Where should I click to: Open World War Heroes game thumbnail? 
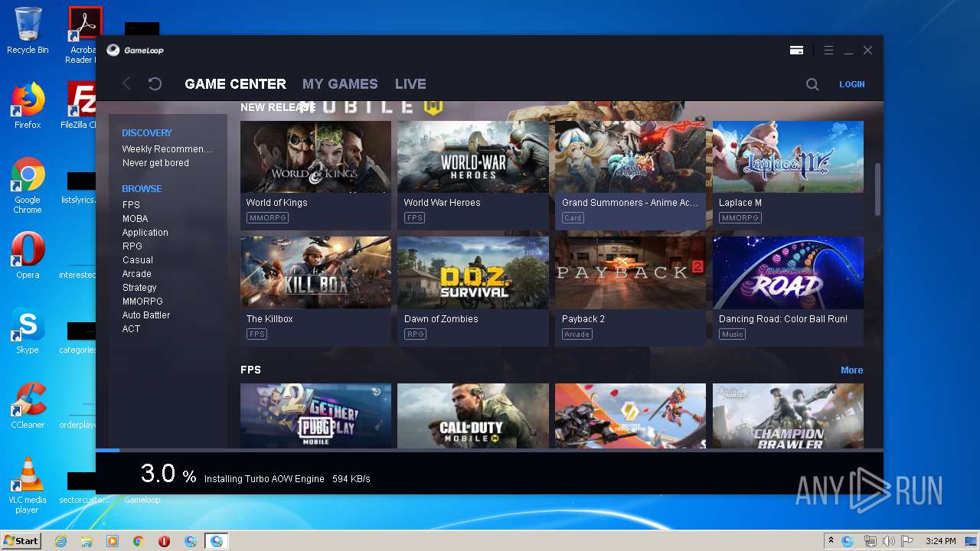(x=473, y=157)
